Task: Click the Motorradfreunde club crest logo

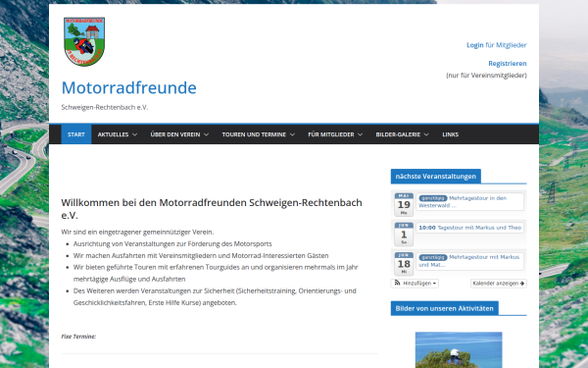Action: click(x=84, y=41)
